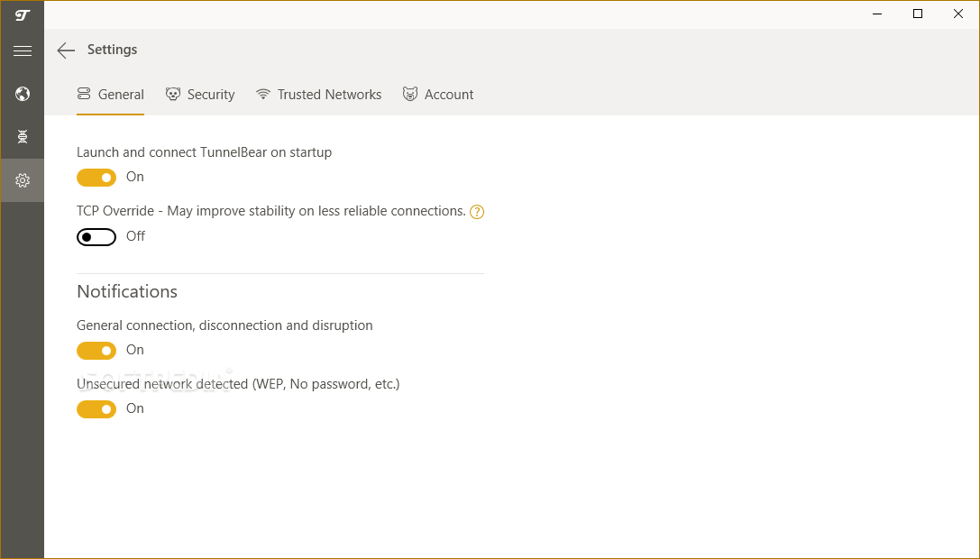
Task: Click 'Unsecured network detected' label text
Action: [x=238, y=384]
